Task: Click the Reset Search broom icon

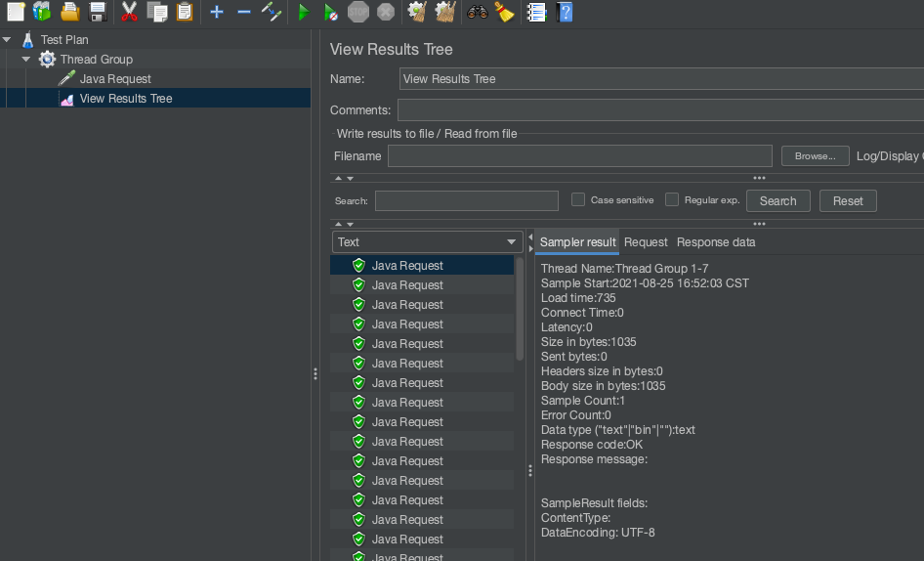Action: coord(504,12)
